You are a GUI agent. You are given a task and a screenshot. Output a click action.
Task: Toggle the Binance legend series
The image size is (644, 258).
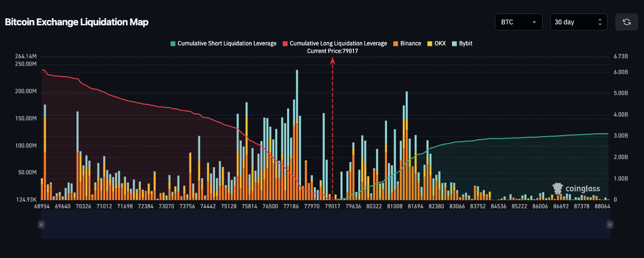point(407,43)
